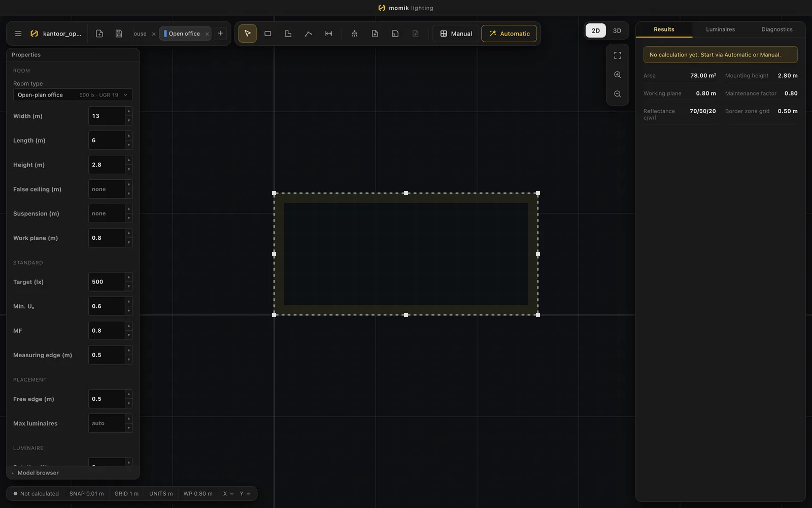812x508 pixels.
Task: Open the Room type dropdown
Action: tap(73, 95)
